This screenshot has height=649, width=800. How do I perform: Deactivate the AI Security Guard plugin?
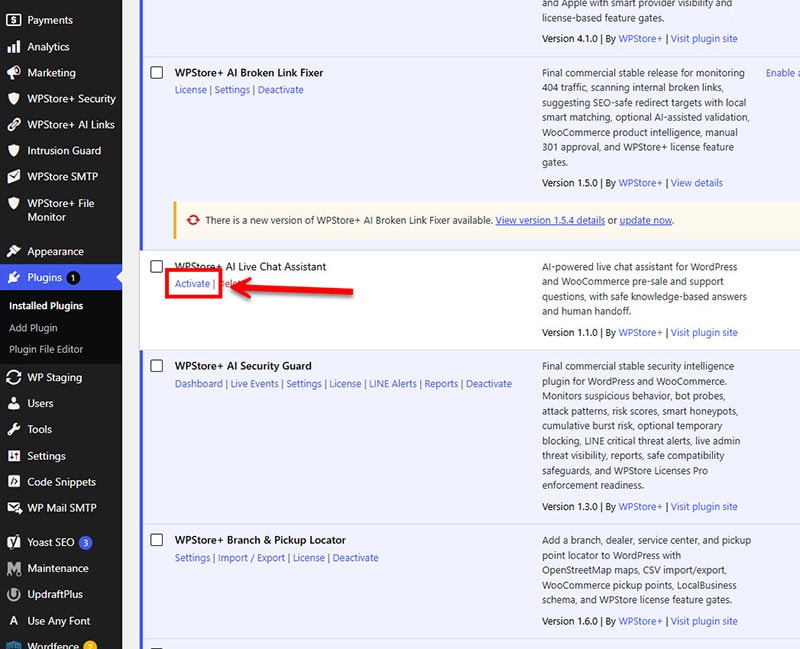(x=489, y=384)
